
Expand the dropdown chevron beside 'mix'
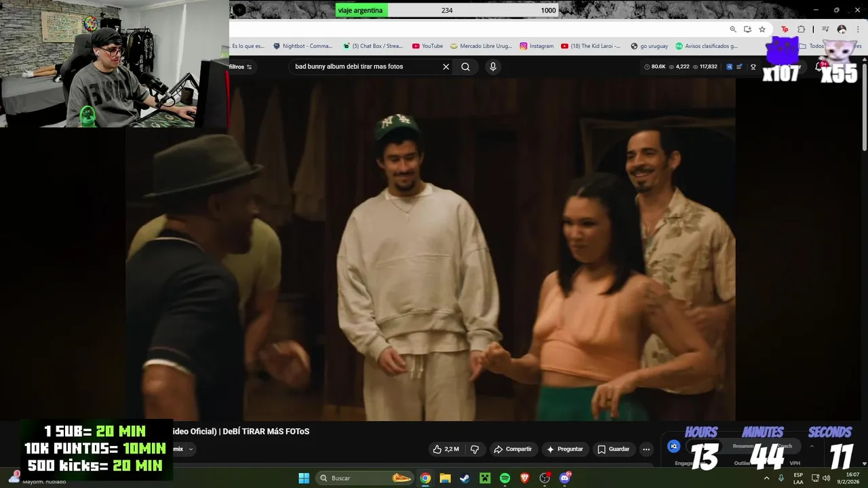pyautogui.click(x=191, y=449)
